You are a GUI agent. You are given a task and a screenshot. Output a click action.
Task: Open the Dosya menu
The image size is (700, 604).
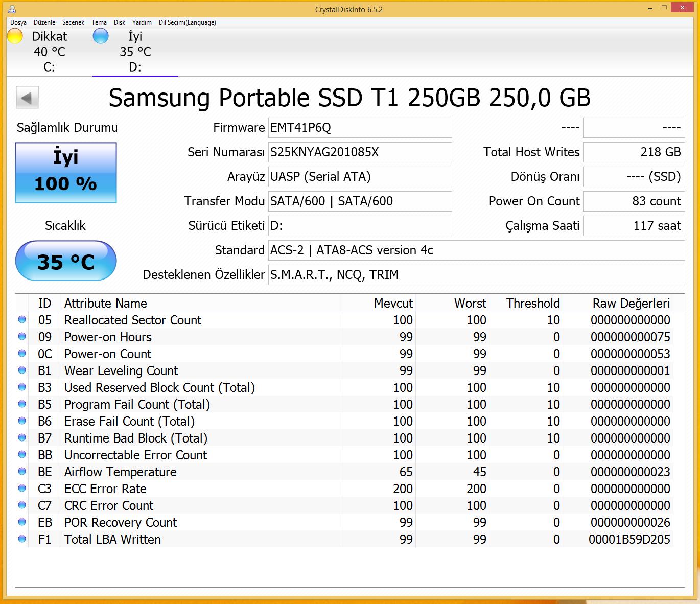click(x=18, y=22)
